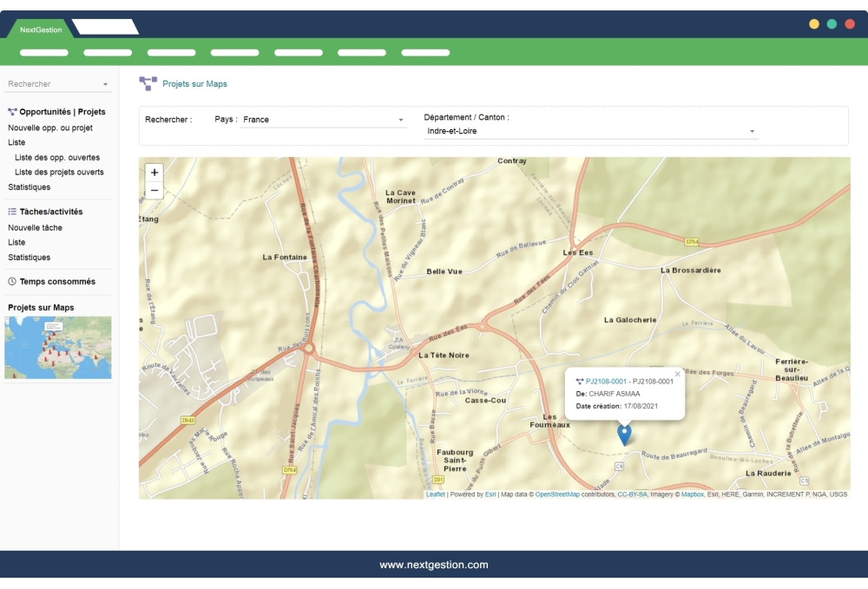868x589 pixels.
Task: Open the PJ2108-0001 project link
Action: point(606,381)
